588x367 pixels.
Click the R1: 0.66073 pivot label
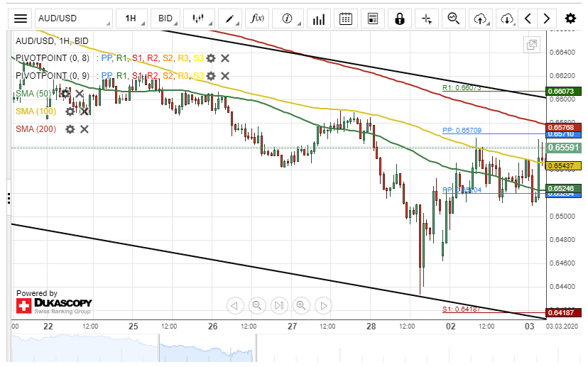pos(462,88)
